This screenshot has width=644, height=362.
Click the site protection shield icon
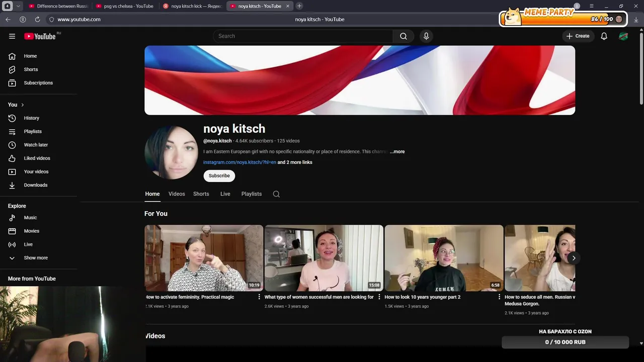click(51, 19)
